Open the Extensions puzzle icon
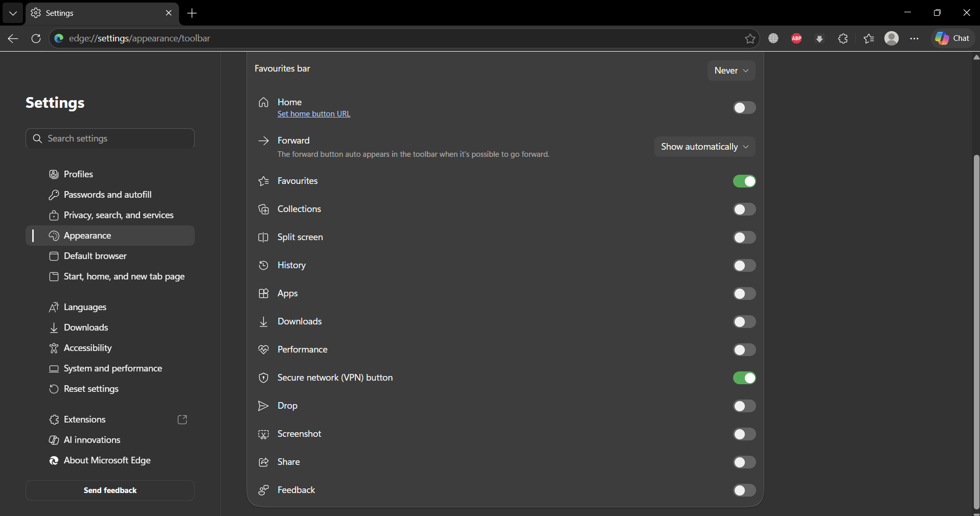The height and width of the screenshot is (516, 980). click(842, 38)
